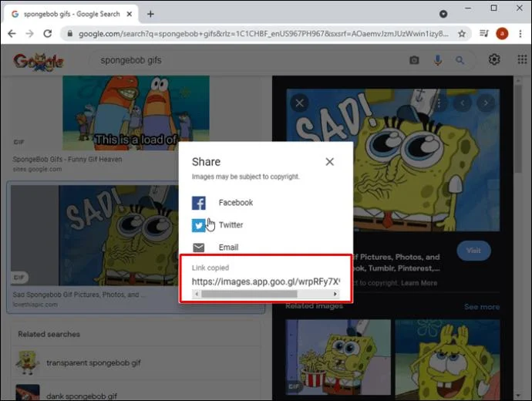Open a new browser tab

point(150,14)
